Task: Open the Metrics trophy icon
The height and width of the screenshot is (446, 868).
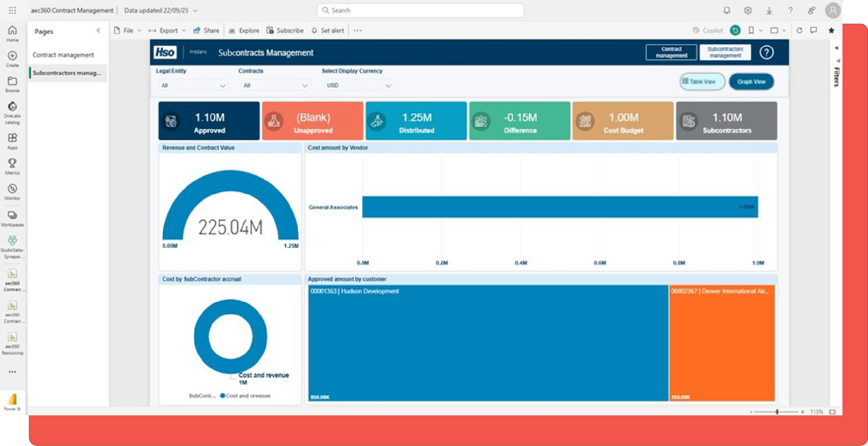Action: [12, 163]
